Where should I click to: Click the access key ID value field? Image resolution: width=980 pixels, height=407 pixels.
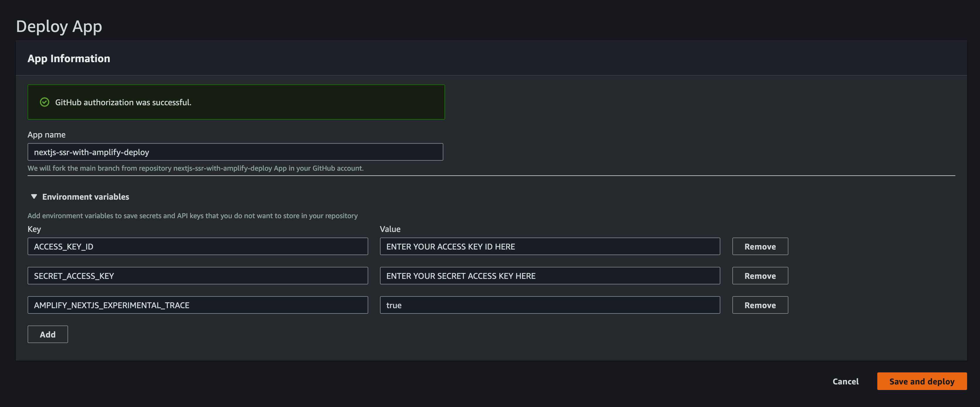pos(549,247)
